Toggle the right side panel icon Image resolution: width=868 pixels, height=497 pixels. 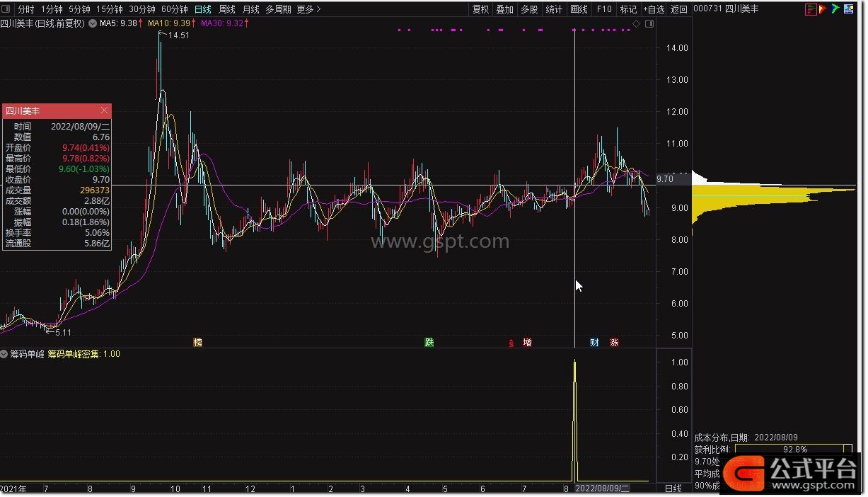point(650,24)
